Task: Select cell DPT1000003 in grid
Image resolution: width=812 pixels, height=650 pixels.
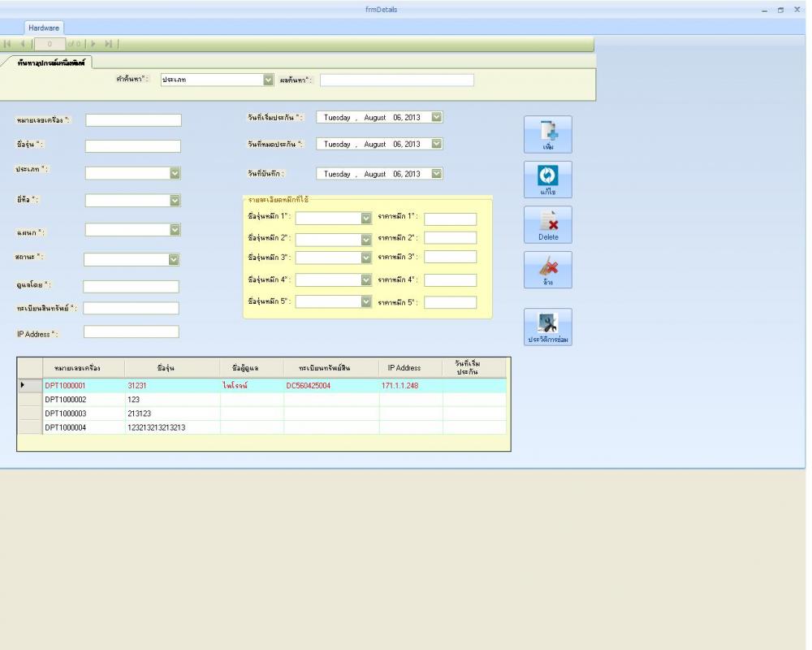Action: [x=84, y=414]
